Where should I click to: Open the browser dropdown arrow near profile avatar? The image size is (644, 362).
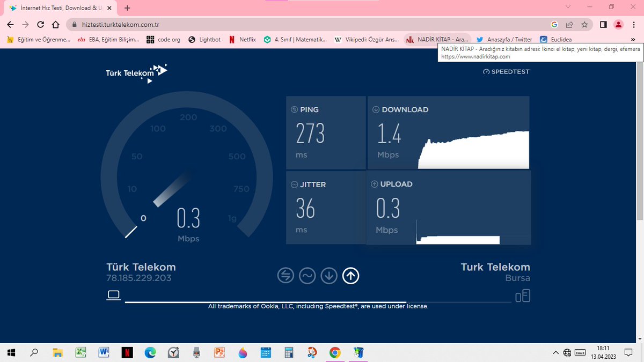click(568, 8)
